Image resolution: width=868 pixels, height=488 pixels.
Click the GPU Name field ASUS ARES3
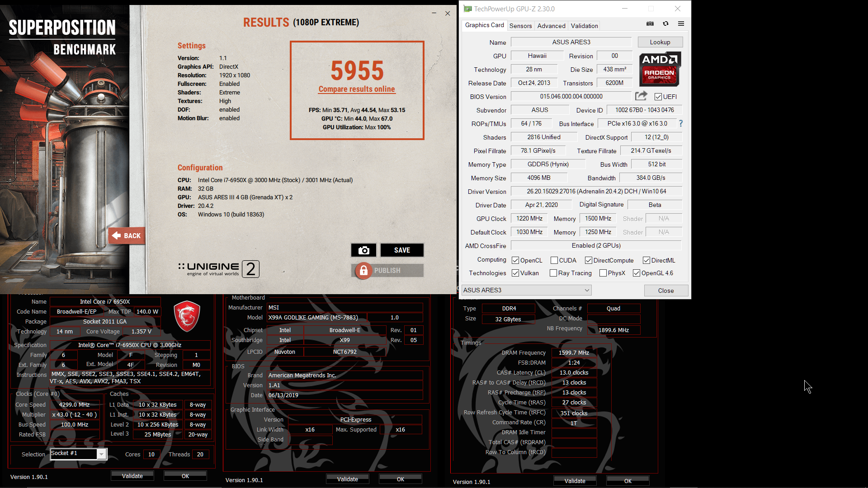pos(571,42)
